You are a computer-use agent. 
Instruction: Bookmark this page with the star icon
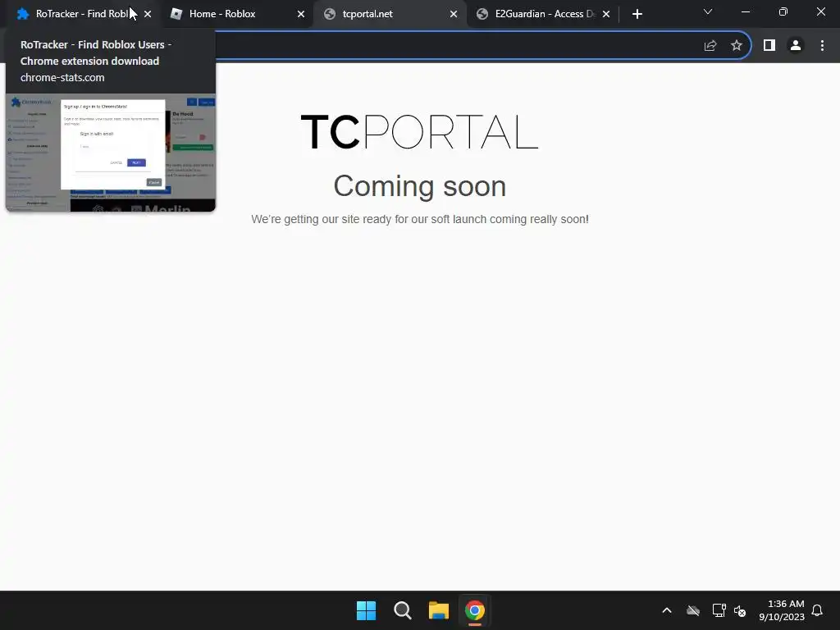[x=737, y=46]
